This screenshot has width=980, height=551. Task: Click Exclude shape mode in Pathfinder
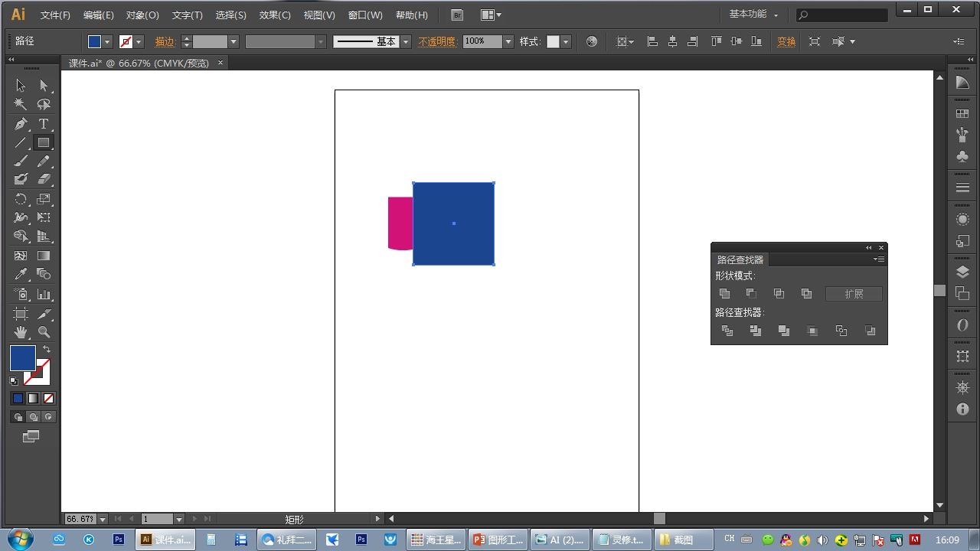click(806, 294)
